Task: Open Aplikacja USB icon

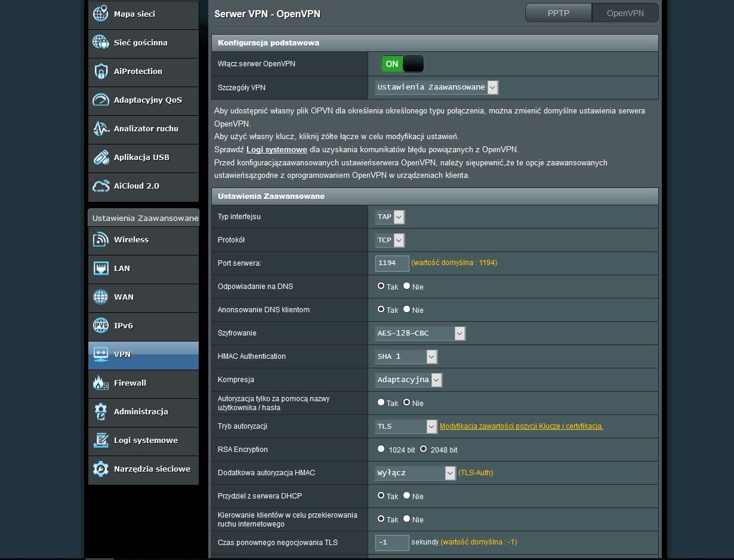Action: coord(101,157)
